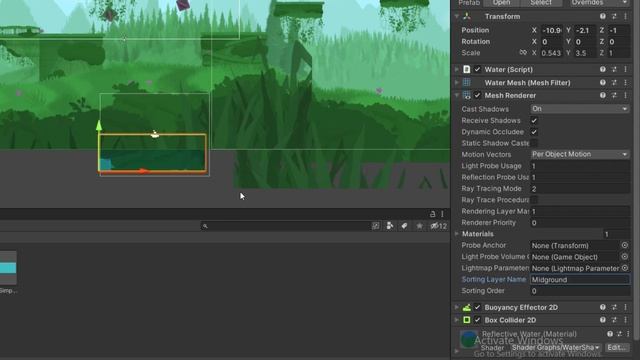
Task: Expand the Water Mesh (Mesh Filter) foldout
Action: pos(457,82)
